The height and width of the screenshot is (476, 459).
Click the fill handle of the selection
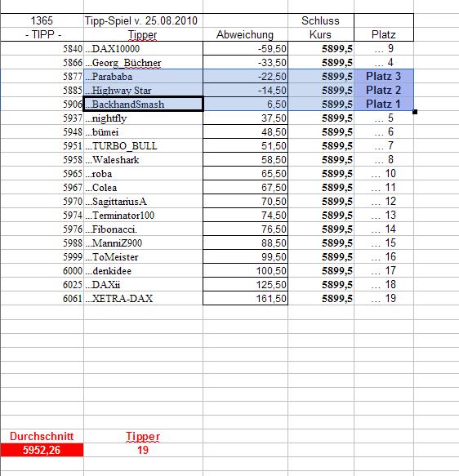(x=415, y=112)
